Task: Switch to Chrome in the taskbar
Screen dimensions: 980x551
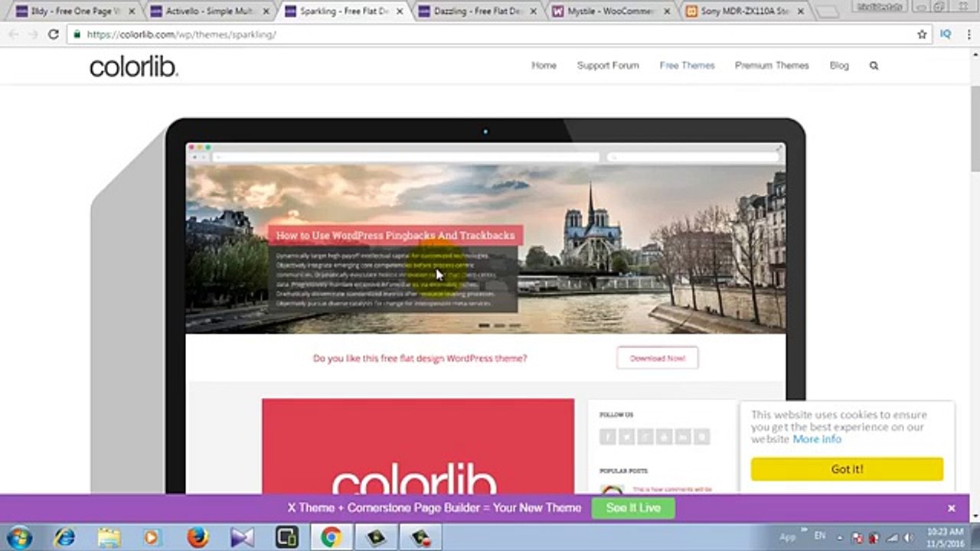Action: [x=331, y=537]
